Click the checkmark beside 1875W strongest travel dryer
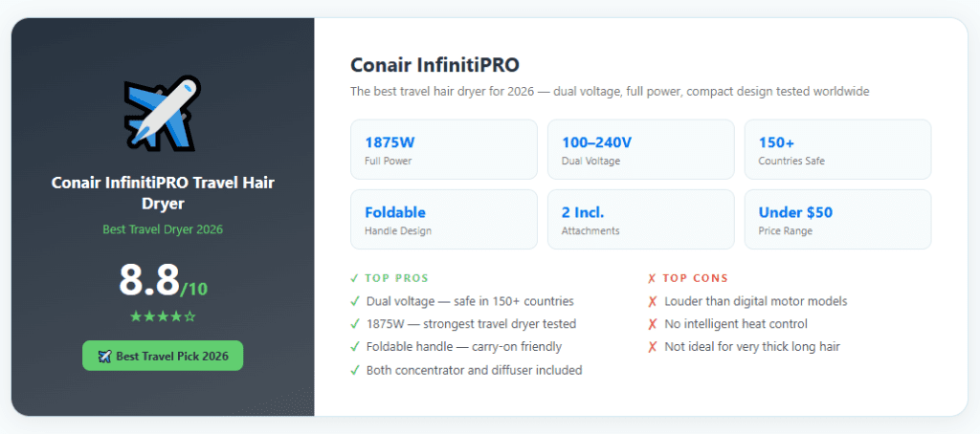Viewport: 980px width, 434px height. [354, 324]
